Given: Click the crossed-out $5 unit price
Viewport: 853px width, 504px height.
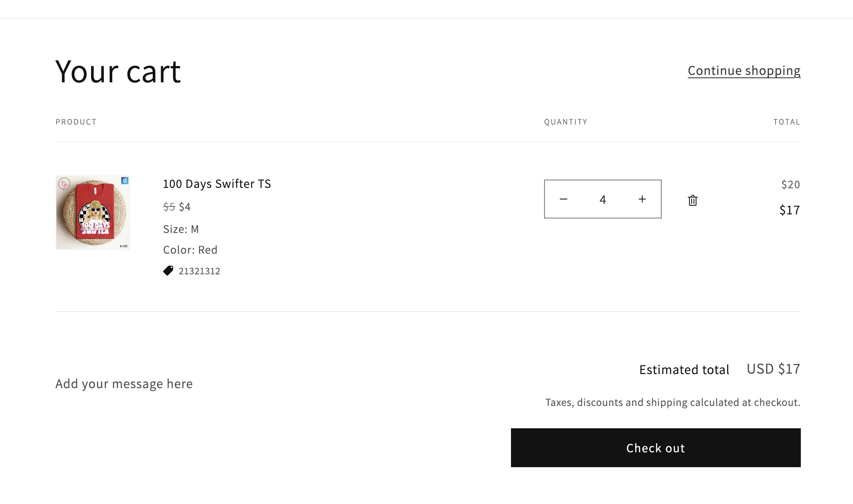Looking at the screenshot, I should pos(169,207).
